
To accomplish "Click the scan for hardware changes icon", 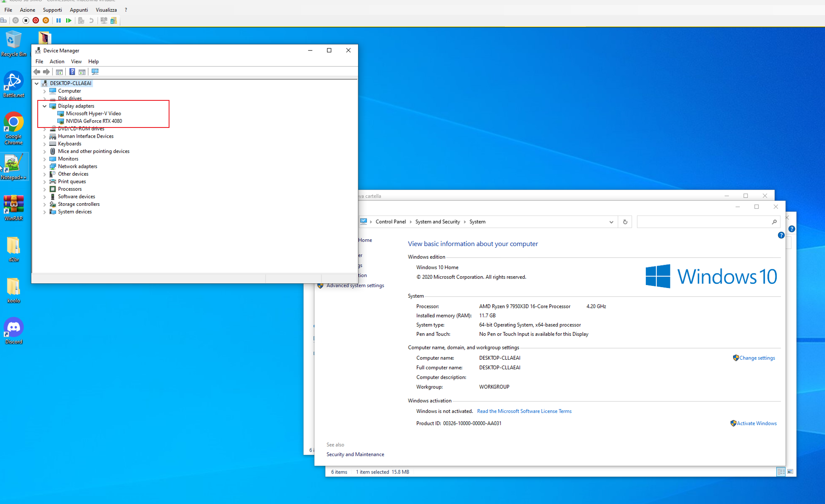I will (x=95, y=72).
